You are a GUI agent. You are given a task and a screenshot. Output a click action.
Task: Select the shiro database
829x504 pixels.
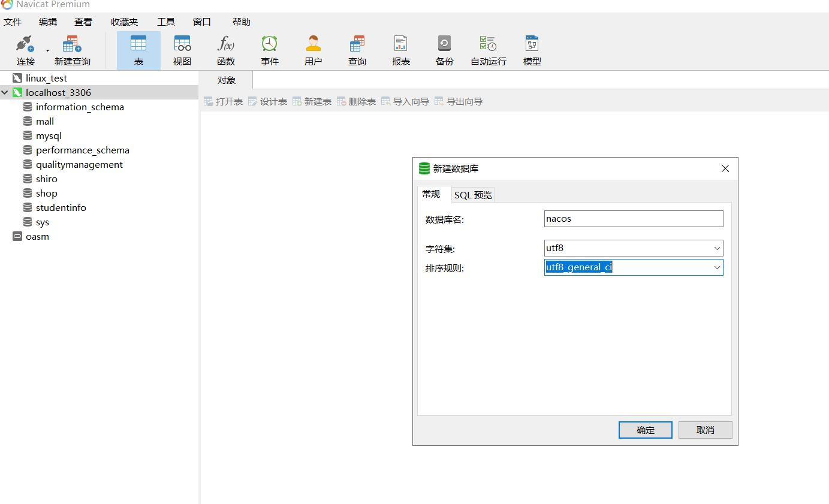click(x=47, y=179)
